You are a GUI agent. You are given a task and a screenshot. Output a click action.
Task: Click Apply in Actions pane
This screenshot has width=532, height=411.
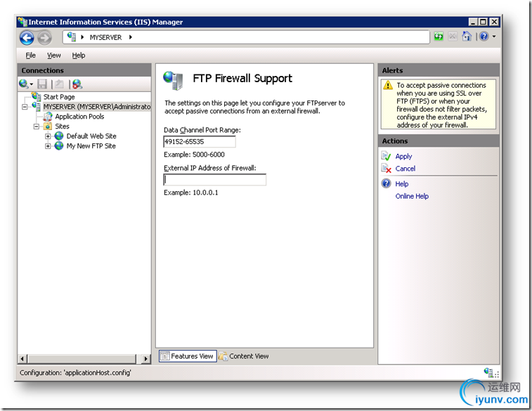pyautogui.click(x=403, y=157)
